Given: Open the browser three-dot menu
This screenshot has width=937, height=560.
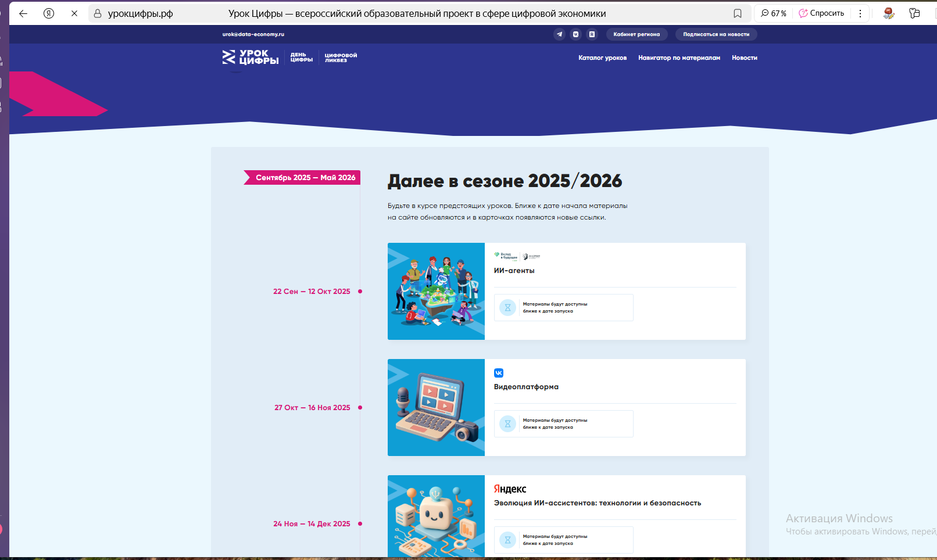Looking at the screenshot, I should pos(860,13).
